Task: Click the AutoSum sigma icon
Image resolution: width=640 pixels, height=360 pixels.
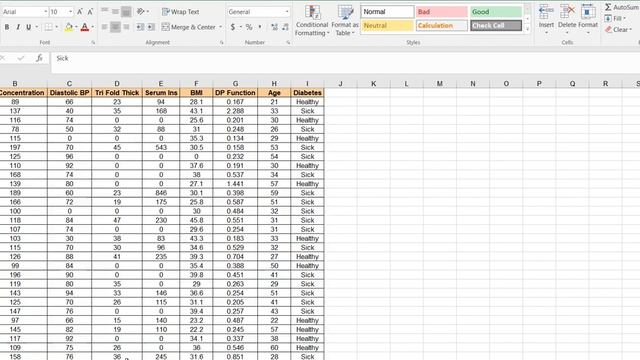Action: (608, 7)
